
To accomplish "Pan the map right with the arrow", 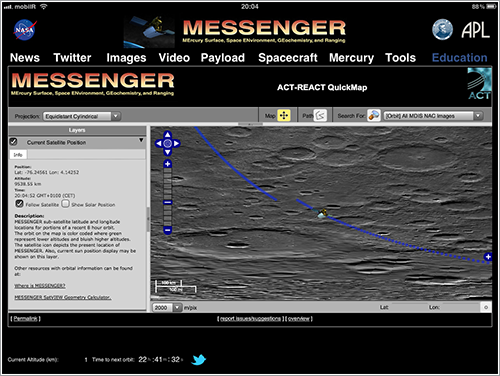I will tap(176, 143).
